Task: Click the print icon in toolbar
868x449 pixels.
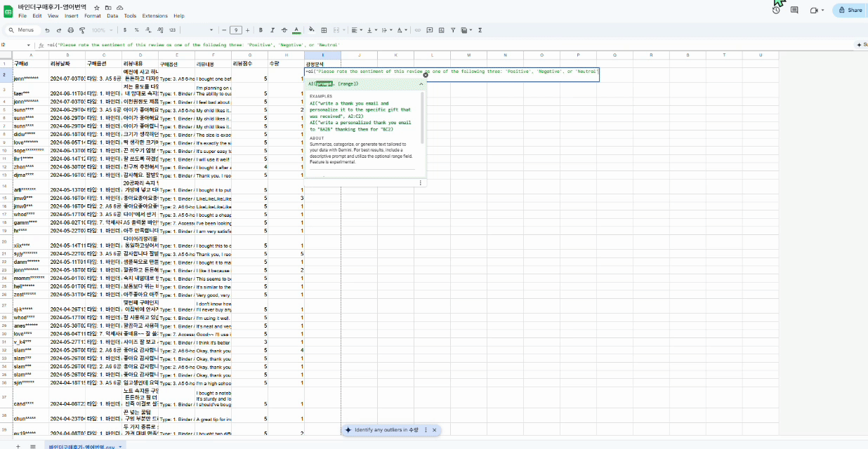Action: [x=70, y=30]
